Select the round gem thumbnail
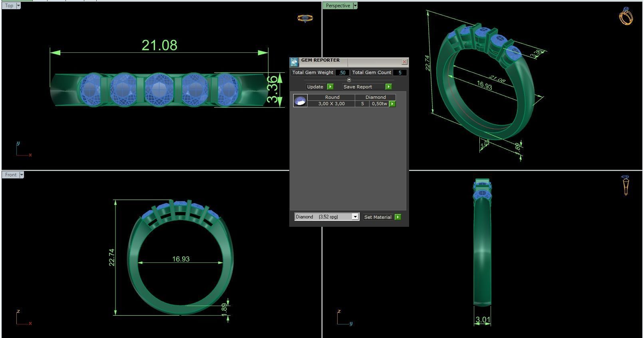Viewport: 644px width, 338px height. [x=300, y=100]
